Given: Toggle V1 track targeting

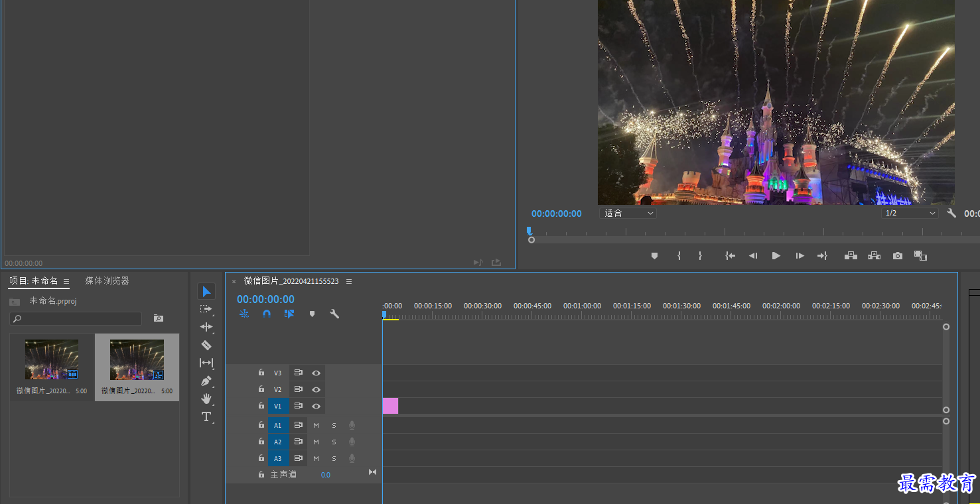Looking at the screenshot, I should point(278,406).
